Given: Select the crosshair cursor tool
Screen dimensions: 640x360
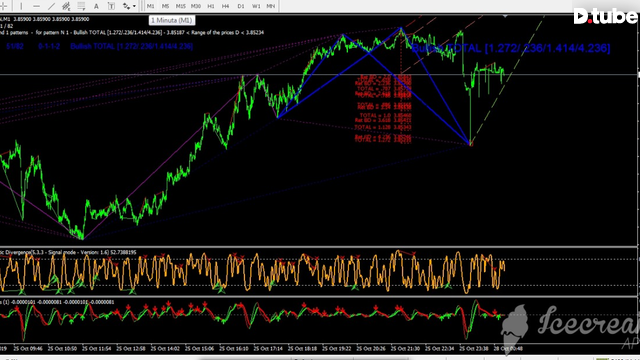Looking at the screenshot, I should [3, 6].
